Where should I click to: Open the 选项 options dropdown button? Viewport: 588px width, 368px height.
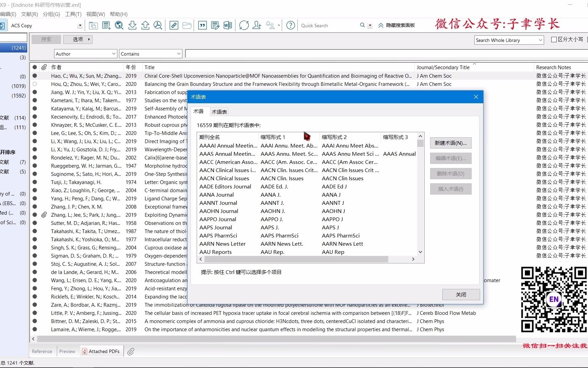coord(78,39)
